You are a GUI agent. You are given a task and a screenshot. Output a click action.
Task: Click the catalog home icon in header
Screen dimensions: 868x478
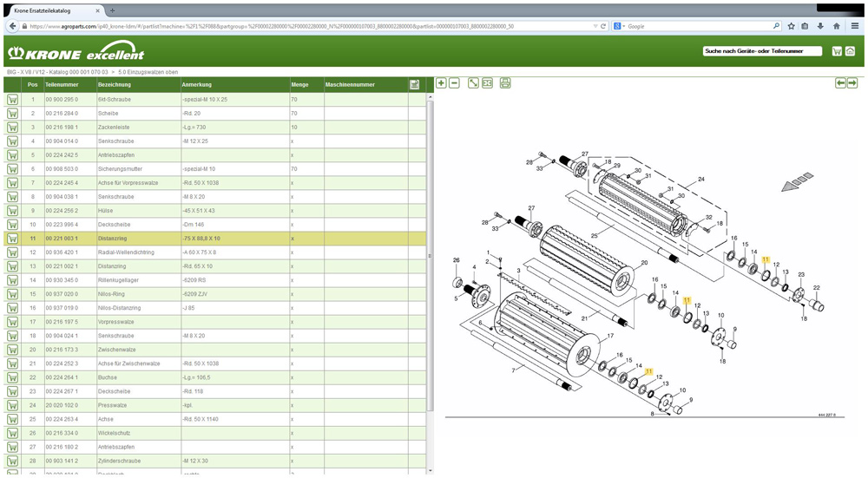(850, 52)
